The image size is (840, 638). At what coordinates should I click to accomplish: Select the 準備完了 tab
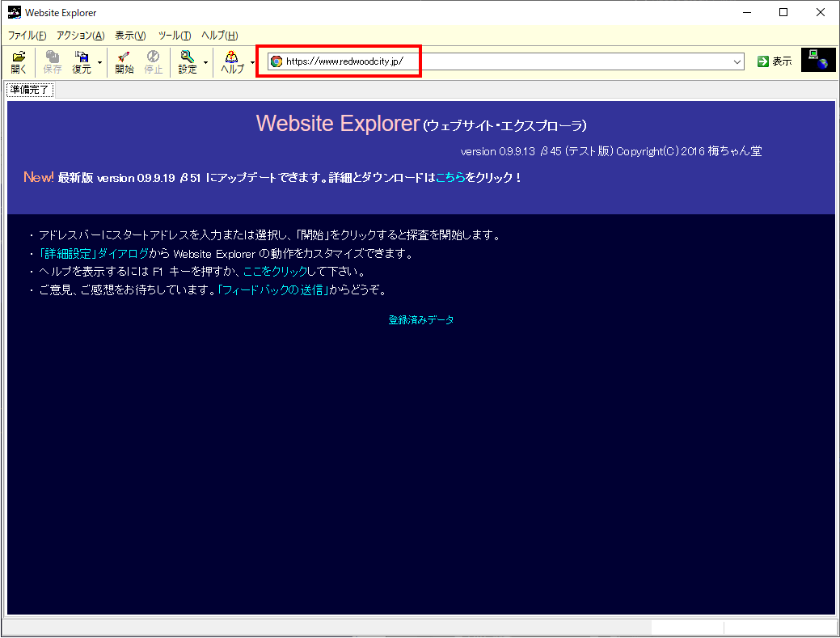click(30, 90)
